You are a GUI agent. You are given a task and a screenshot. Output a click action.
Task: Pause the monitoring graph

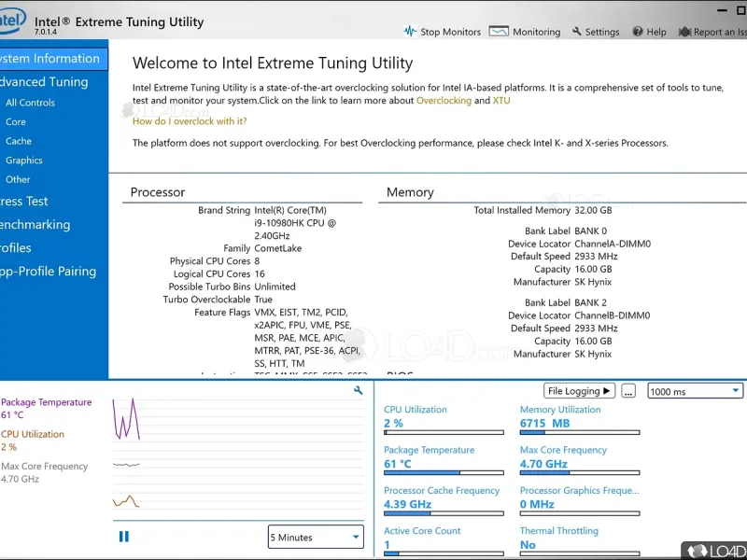(x=124, y=537)
